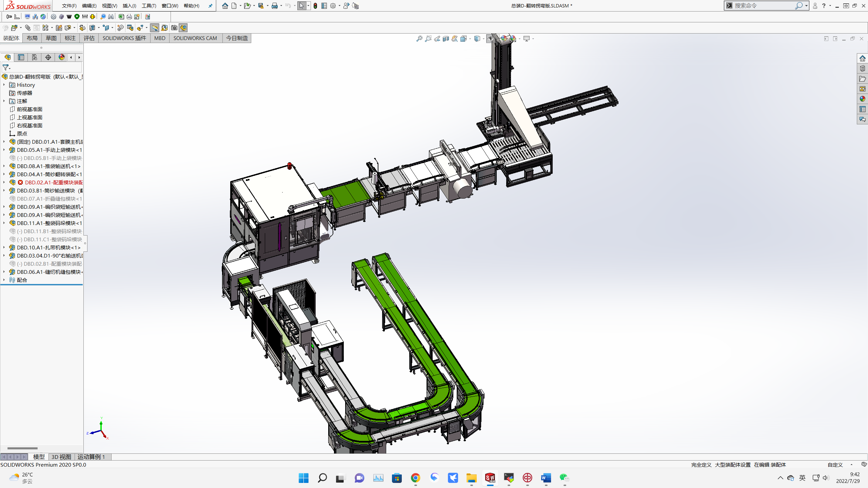Click the binoculars search toolbar icon
868x488 pixels.
click(x=111, y=17)
